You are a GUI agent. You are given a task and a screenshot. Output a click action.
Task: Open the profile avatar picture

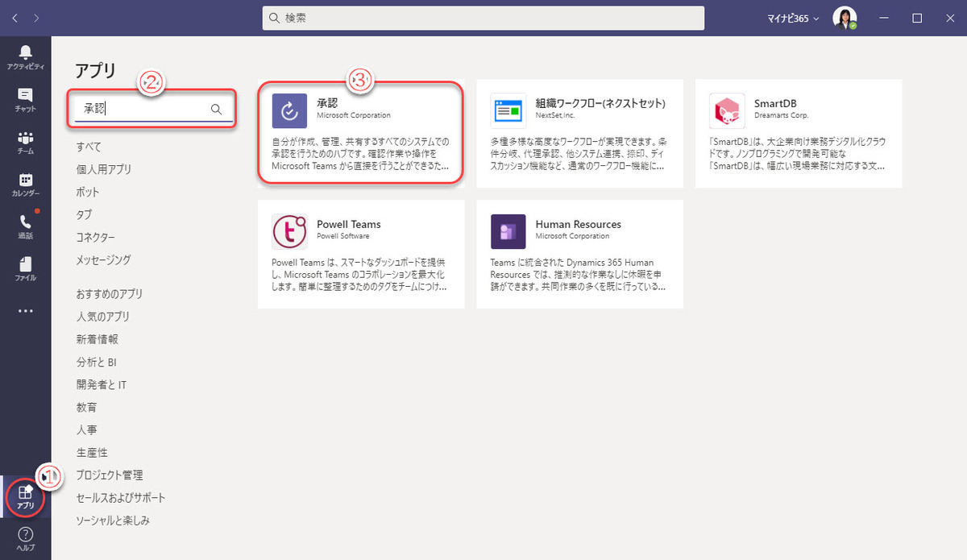(x=845, y=18)
